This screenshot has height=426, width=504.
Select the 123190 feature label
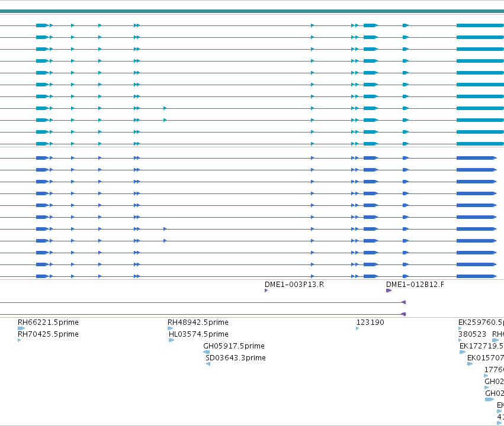[x=370, y=322]
